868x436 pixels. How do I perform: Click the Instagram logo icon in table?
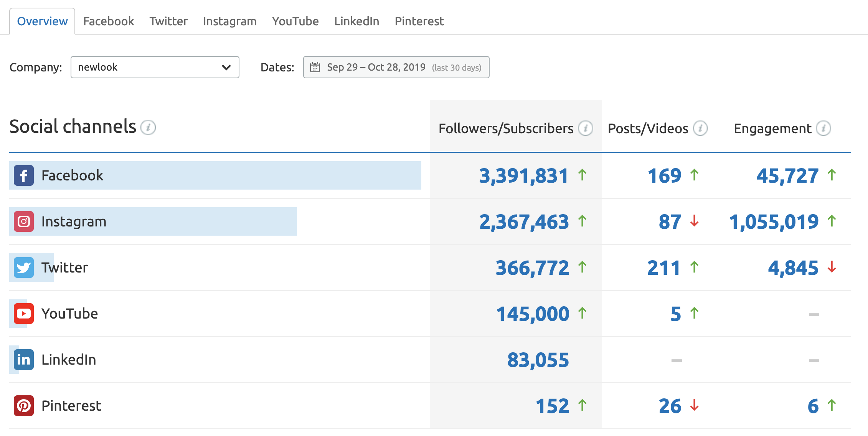[24, 221]
